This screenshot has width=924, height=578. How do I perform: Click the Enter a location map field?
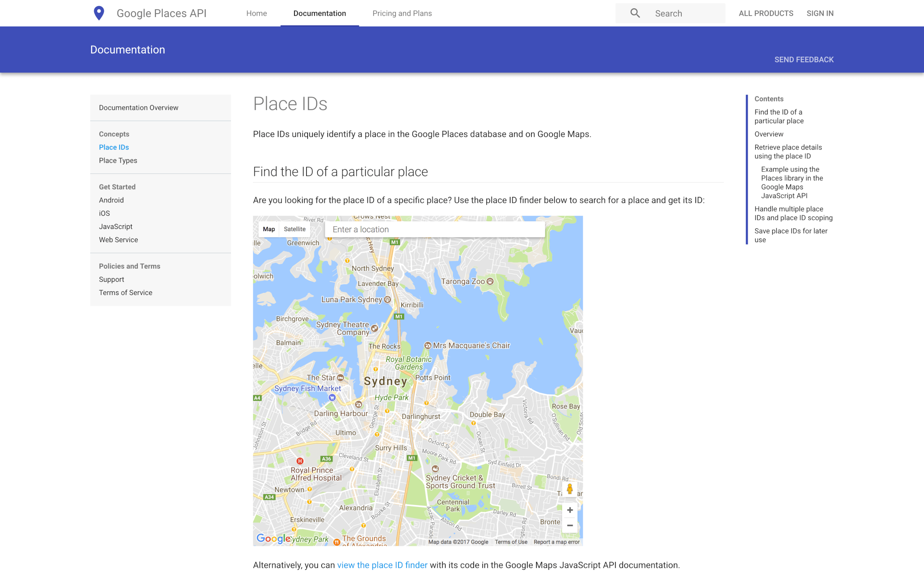[435, 229]
